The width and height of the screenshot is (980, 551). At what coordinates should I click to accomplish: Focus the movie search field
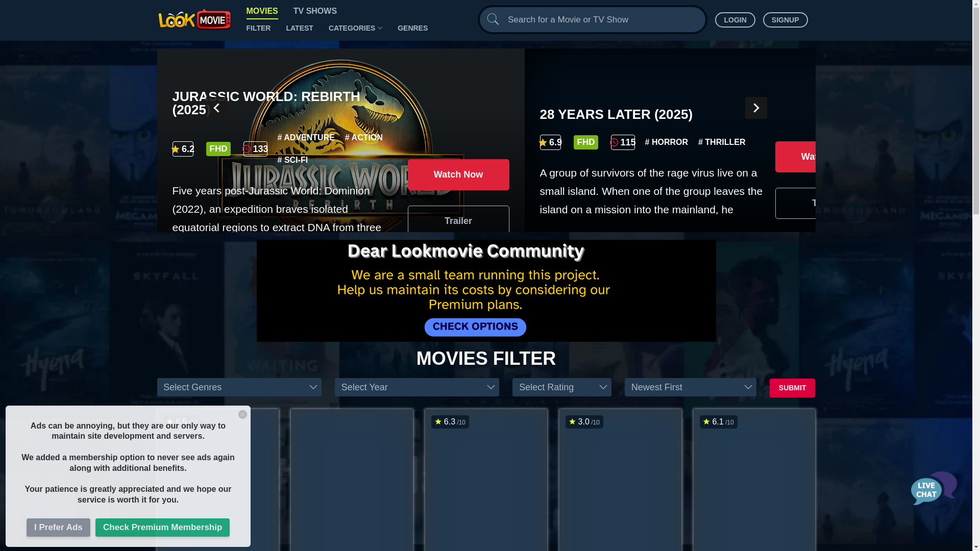click(x=592, y=19)
